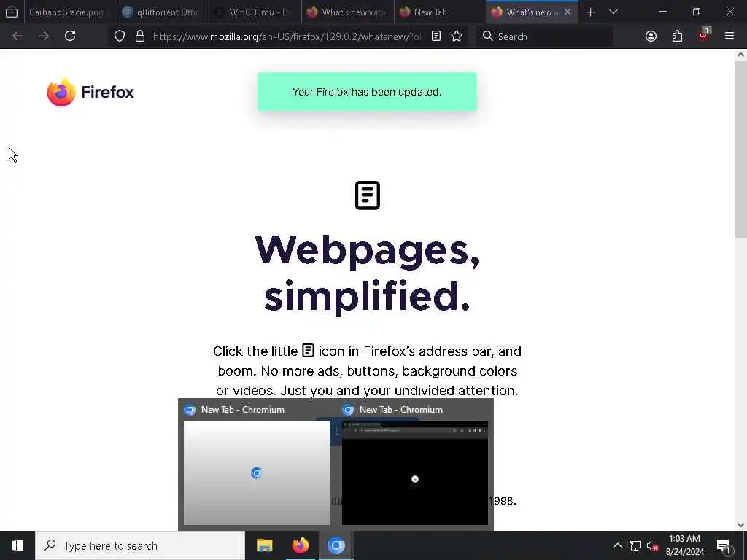Close the active What's new tab

[x=568, y=12]
